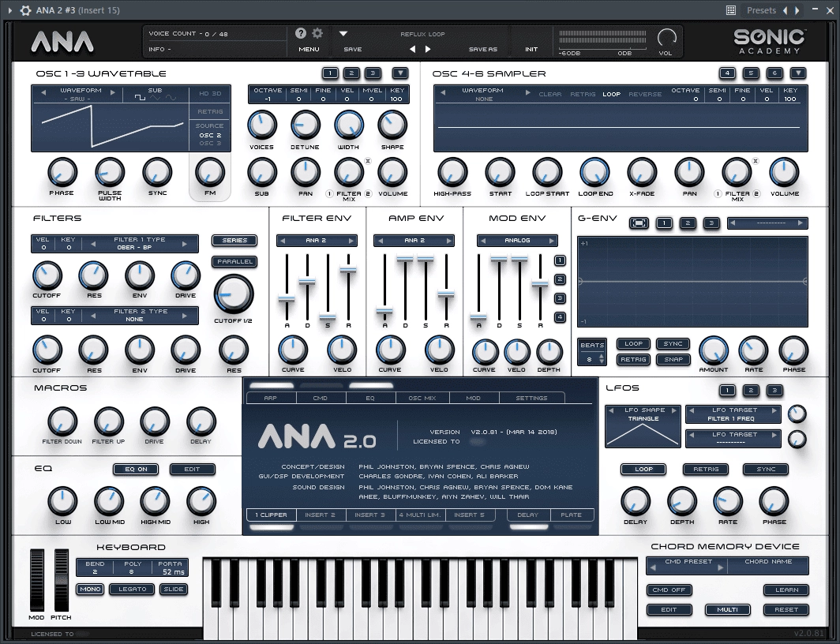Select LFO 3 button
The width and height of the screenshot is (840, 644).
click(774, 390)
